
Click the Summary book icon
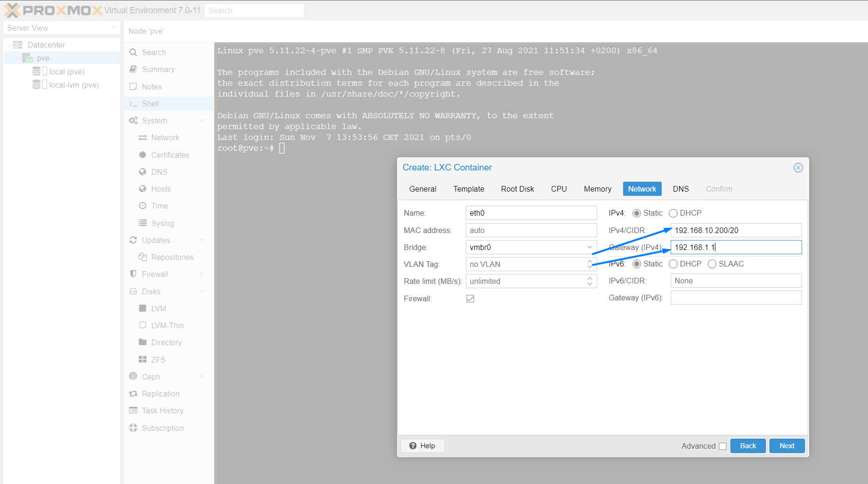tap(133, 69)
